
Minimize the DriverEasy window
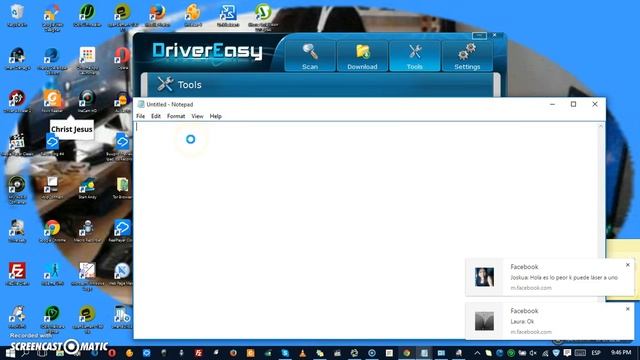(479, 36)
